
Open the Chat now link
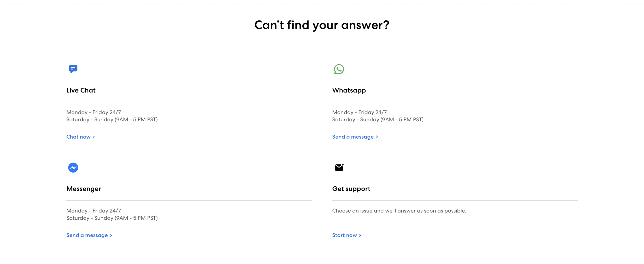click(80, 137)
